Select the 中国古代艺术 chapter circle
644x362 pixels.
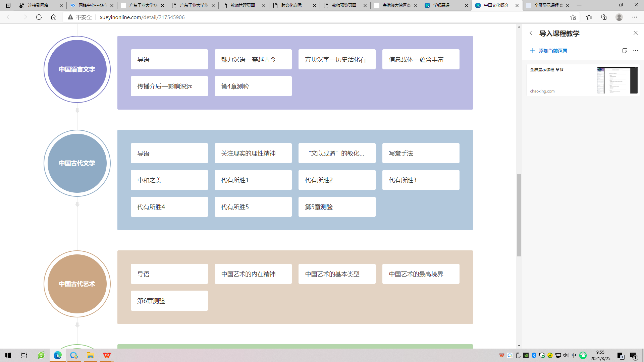(77, 284)
